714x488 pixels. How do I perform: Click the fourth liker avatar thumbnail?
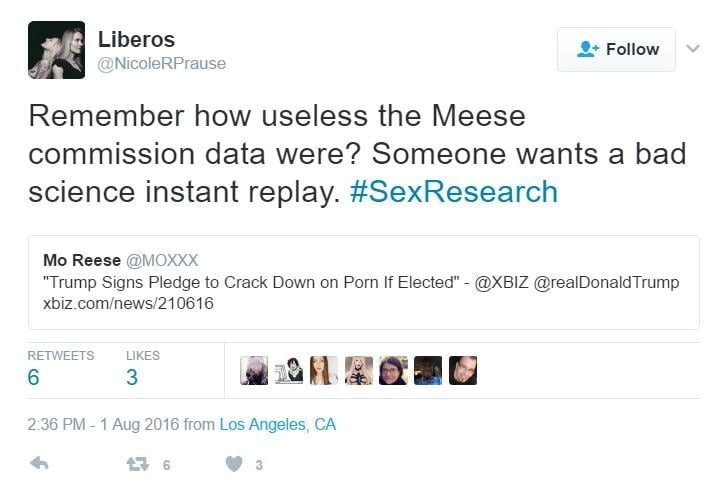359,370
